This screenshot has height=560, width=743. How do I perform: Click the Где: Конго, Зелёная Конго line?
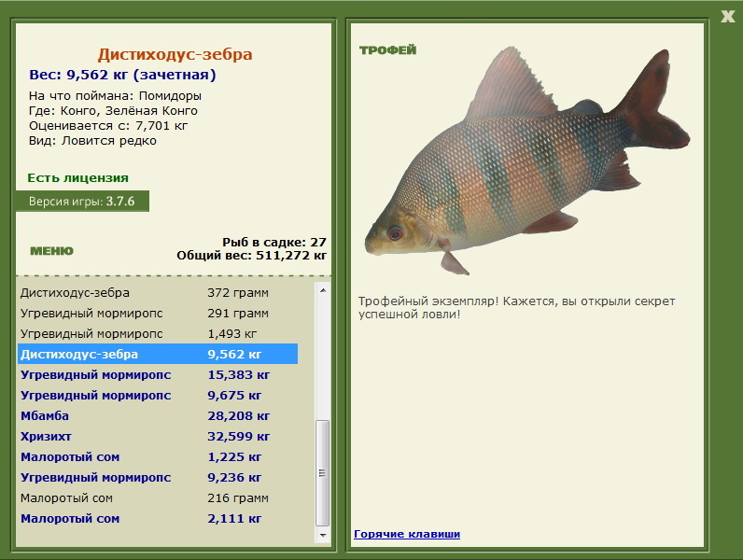click(113, 111)
